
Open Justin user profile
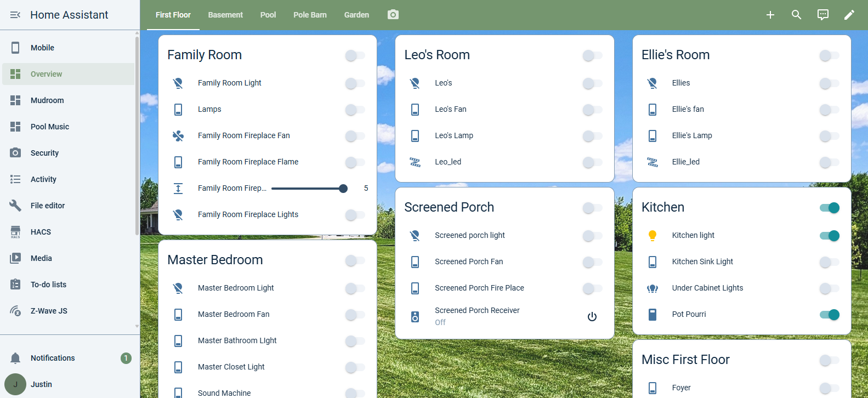41,384
